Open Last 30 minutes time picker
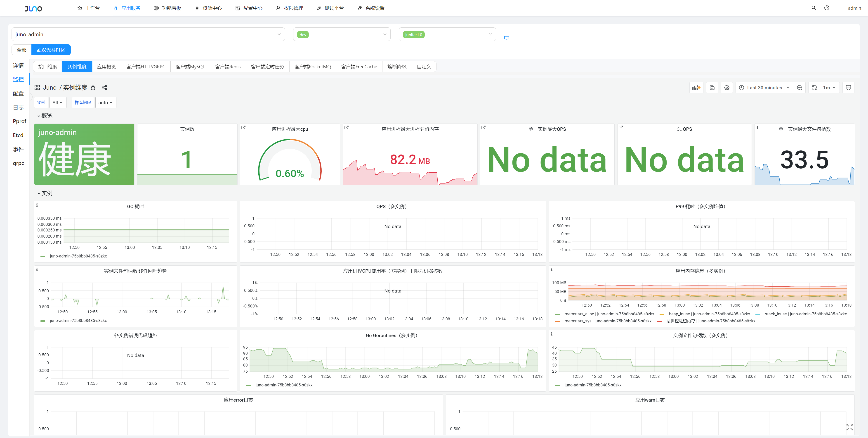This screenshot has height=438, width=868. [764, 88]
